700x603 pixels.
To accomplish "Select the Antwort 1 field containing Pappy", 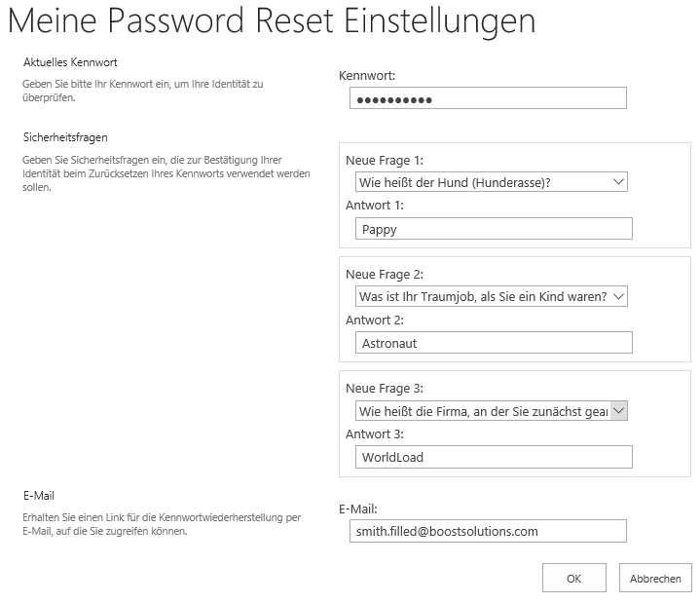I will click(494, 229).
